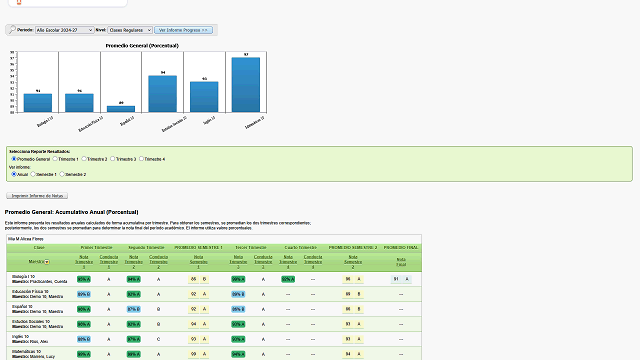This screenshot has height=360, width=640.
Task: Select the Trimestre 1 report option
Action: point(55,159)
